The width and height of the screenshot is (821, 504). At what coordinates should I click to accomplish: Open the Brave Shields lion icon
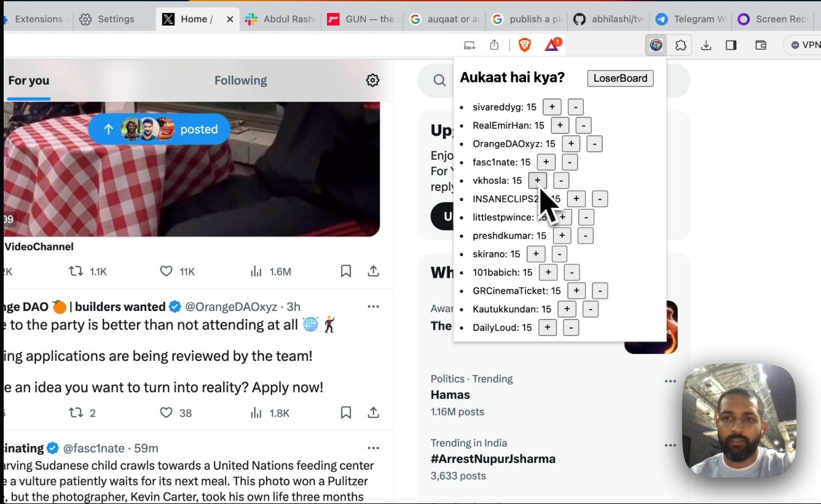pyautogui.click(x=525, y=45)
